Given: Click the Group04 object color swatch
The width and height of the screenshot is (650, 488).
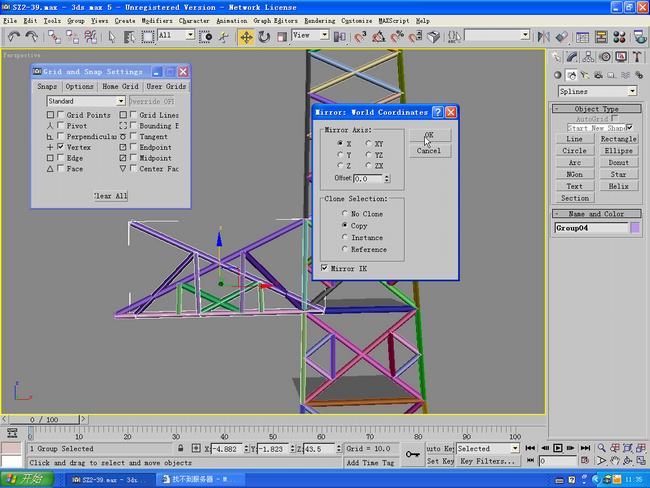Looking at the screenshot, I should pos(635,228).
